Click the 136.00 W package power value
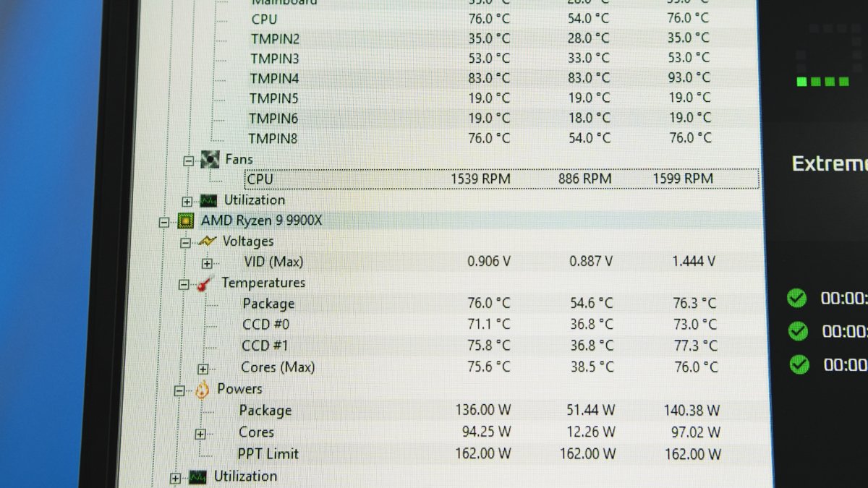Image resolution: width=868 pixels, height=488 pixels. pos(483,410)
